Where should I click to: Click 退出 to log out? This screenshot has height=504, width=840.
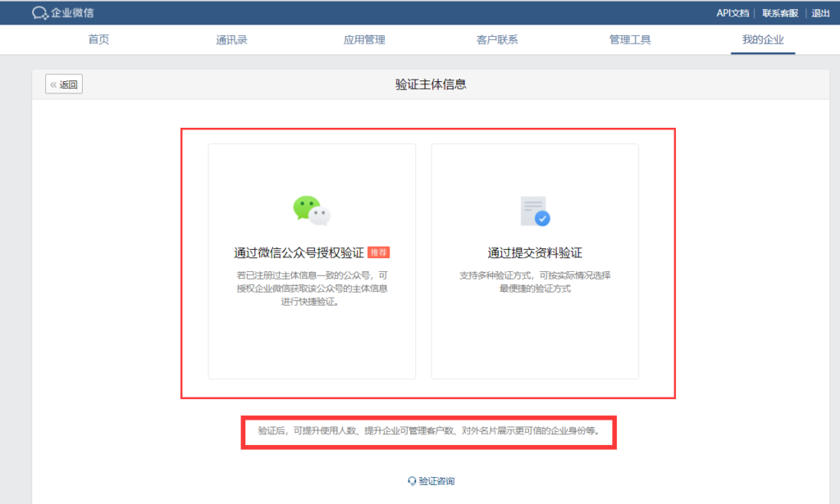point(820,13)
